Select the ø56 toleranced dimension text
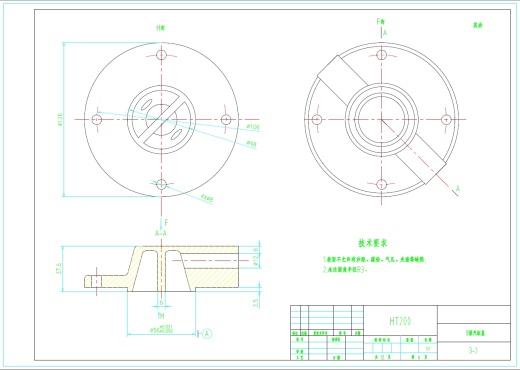Viewport: 520px width, 370px height. (x=161, y=329)
